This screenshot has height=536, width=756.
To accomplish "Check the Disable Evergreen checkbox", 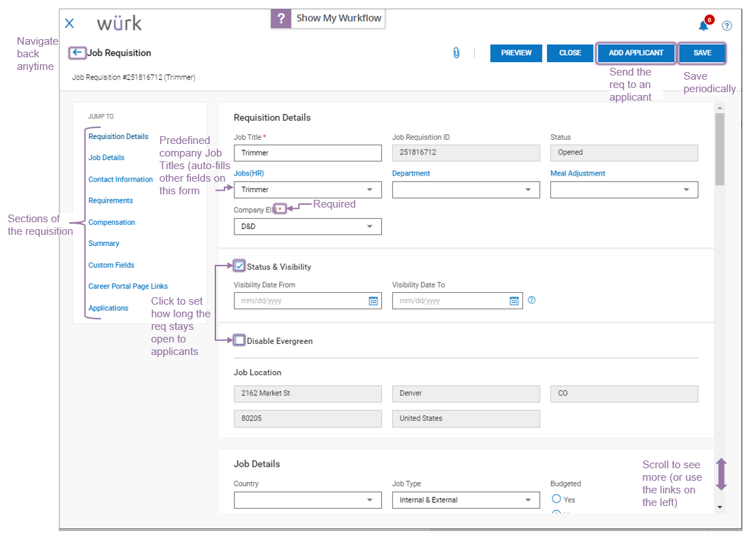I will pyautogui.click(x=239, y=340).
